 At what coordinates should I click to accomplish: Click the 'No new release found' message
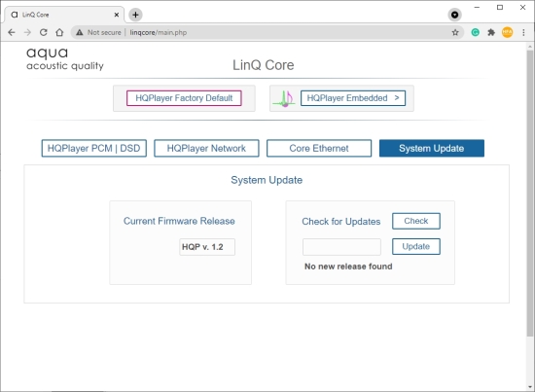[x=348, y=267]
